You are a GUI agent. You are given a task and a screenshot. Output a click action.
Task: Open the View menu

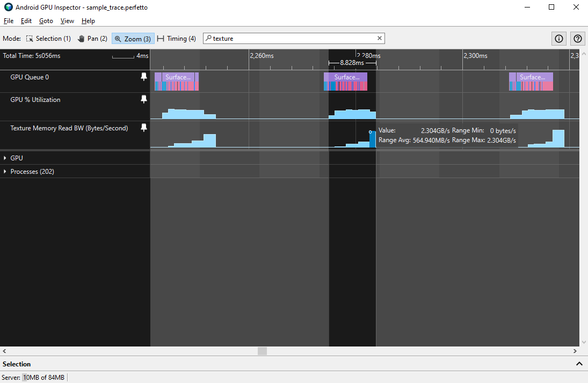(x=67, y=21)
